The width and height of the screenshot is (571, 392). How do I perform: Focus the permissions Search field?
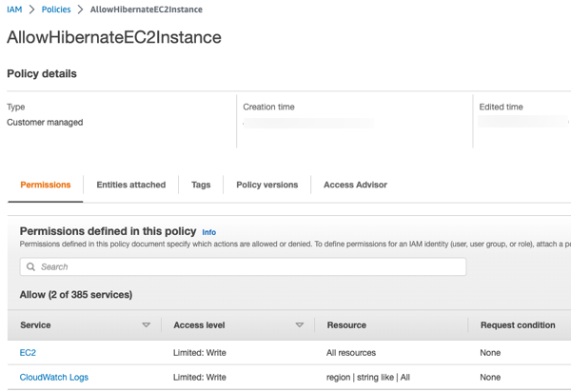247,267
